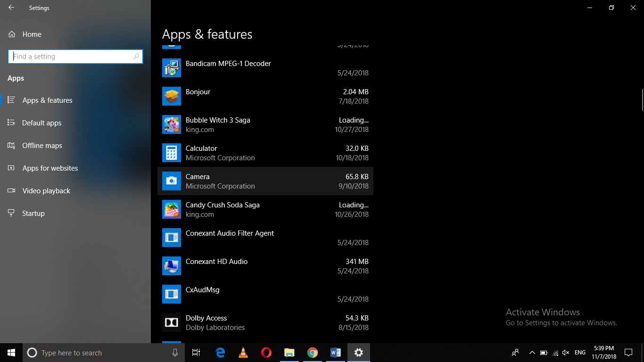Open Default apps settings page

tap(75, 123)
